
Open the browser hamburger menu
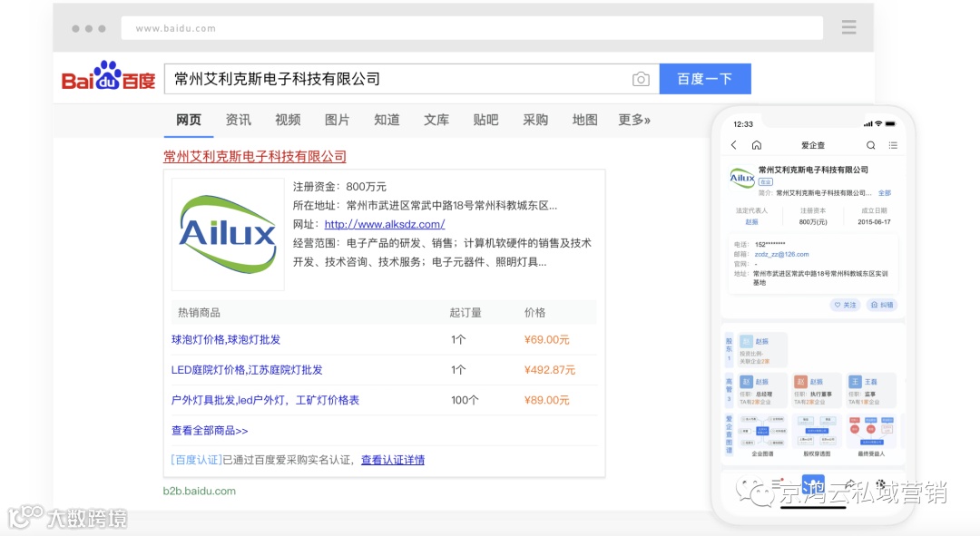(x=848, y=27)
